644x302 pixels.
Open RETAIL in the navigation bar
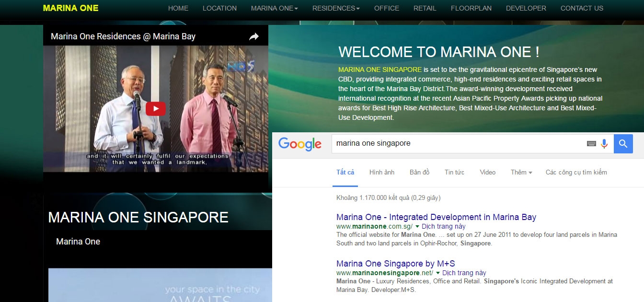point(425,8)
